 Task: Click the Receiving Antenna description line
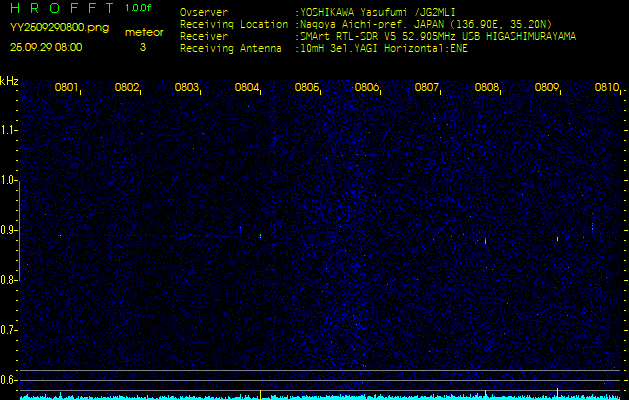324,49
